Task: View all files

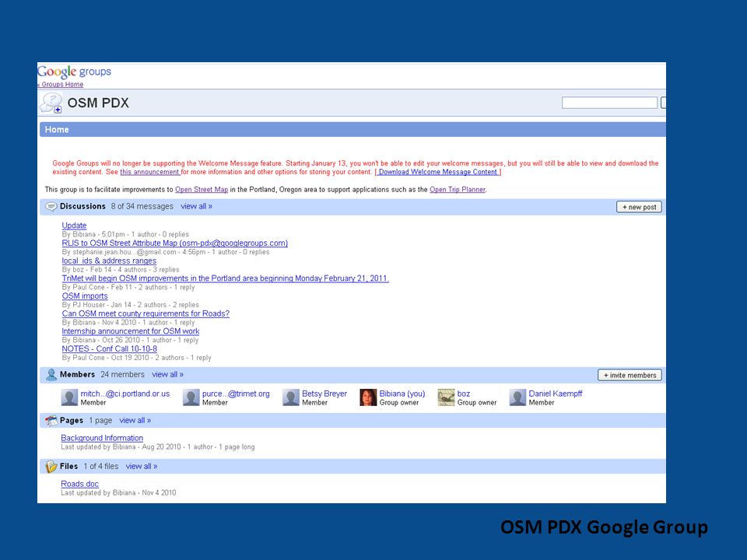Action: [142, 466]
